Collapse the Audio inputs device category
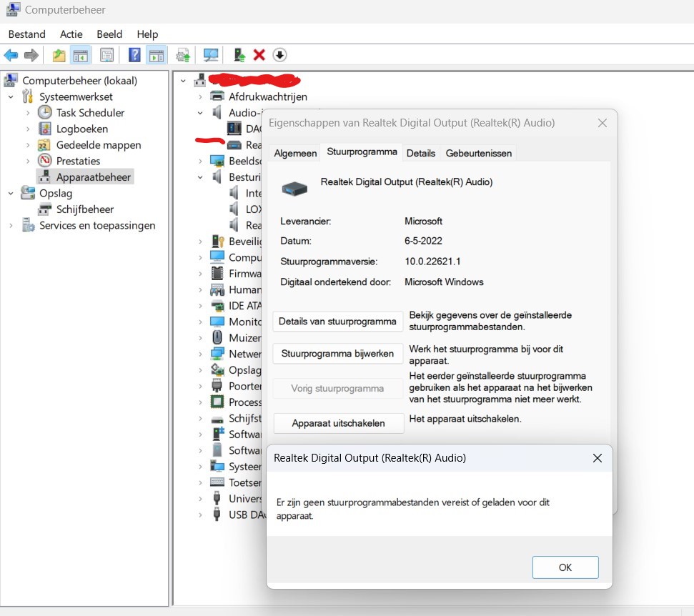The height and width of the screenshot is (616, 694). point(200,112)
